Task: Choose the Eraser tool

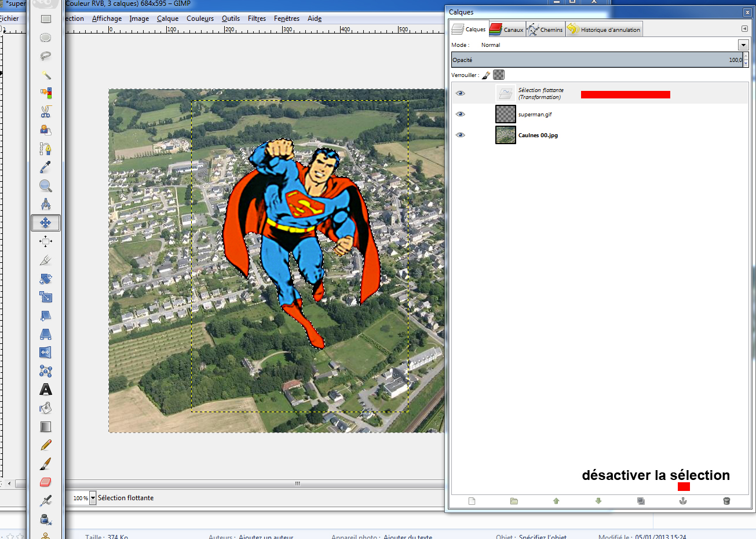Action: pyautogui.click(x=46, y=482)
